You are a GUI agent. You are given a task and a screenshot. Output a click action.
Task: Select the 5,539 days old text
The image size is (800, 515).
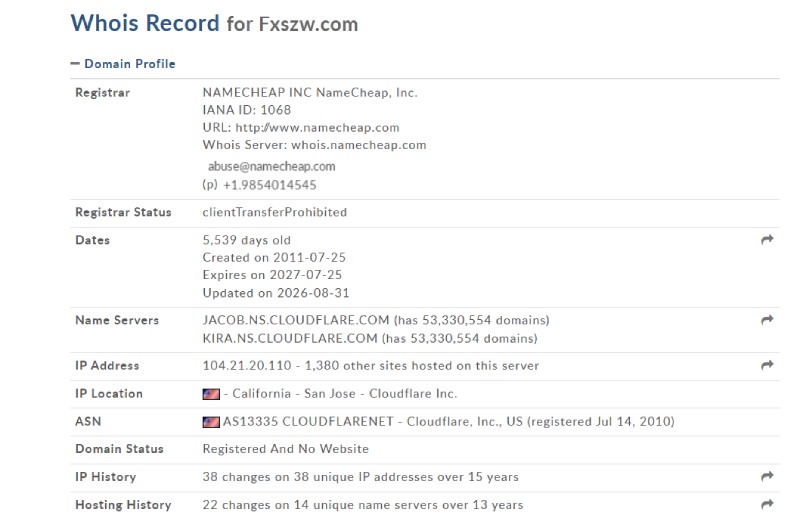coord(246,240)
